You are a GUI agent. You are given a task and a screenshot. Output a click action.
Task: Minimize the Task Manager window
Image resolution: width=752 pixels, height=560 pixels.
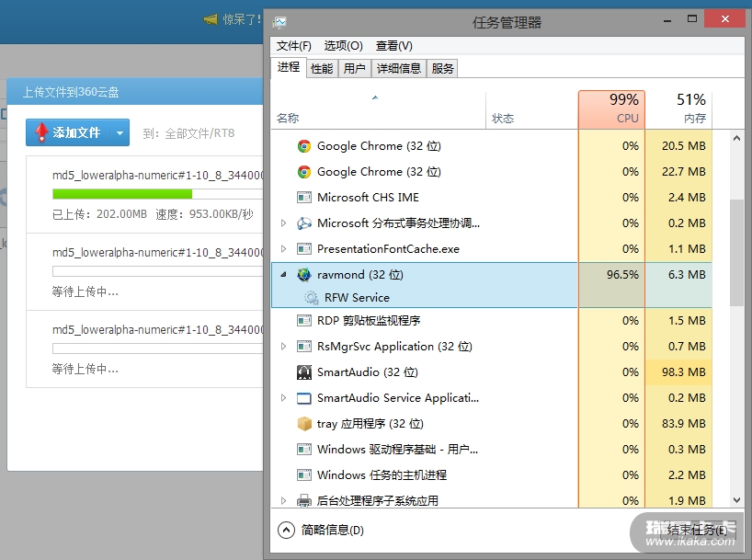(667, 19)
